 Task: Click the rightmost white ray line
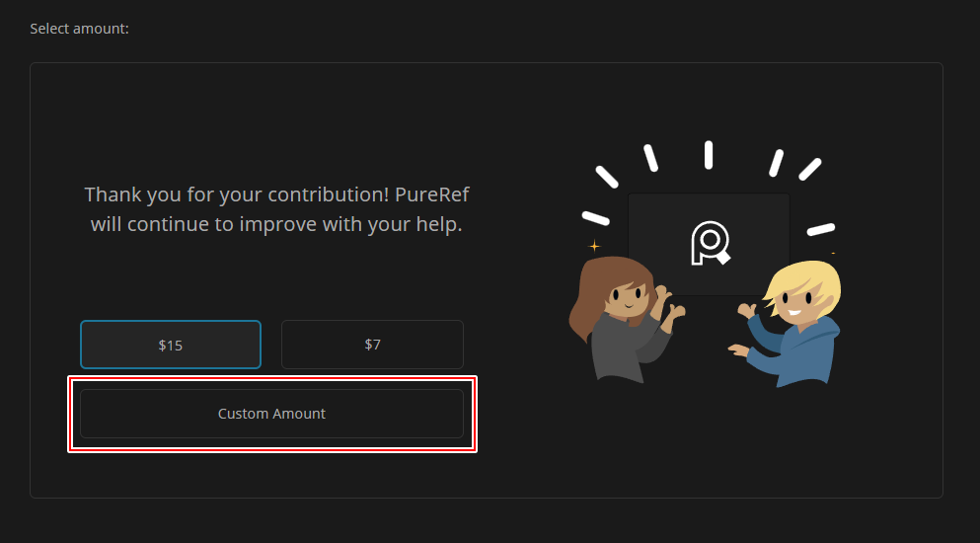click(821, 230)
